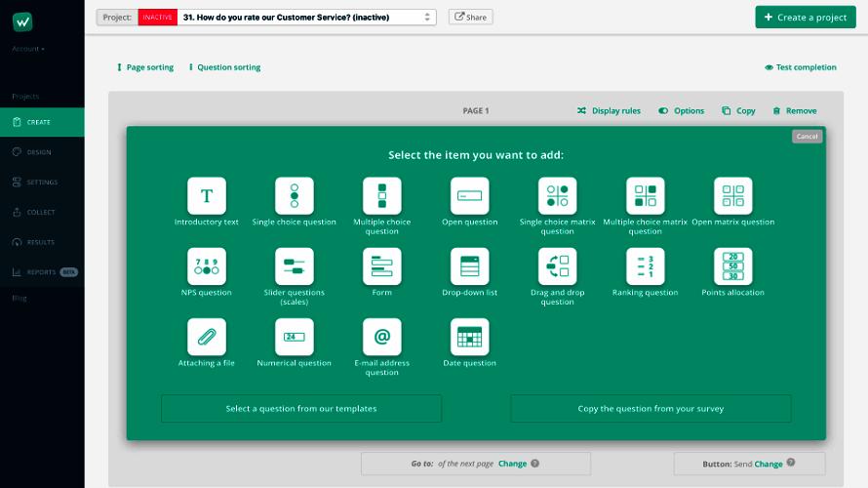This screenshot has height=488, width=868.
Task: Add a Drag and drop question
Action: [558, 266]
